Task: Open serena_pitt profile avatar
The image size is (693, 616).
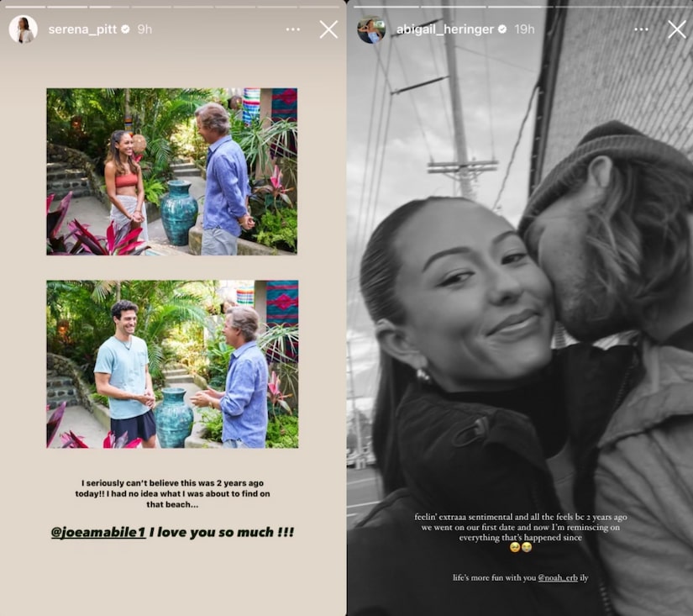Action: pos(23,29)
